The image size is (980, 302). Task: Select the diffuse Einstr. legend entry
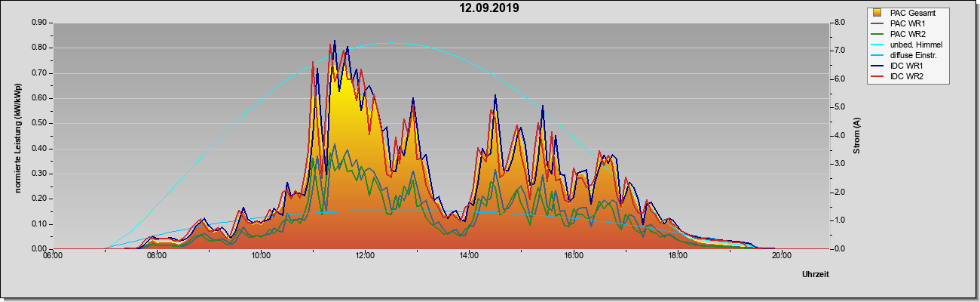pos(909,55)
